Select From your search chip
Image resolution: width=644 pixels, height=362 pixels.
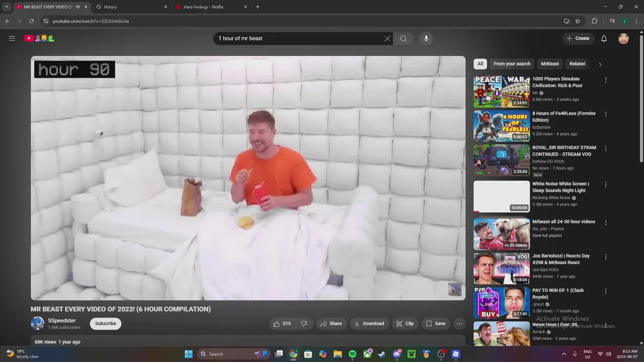[512, 64]
